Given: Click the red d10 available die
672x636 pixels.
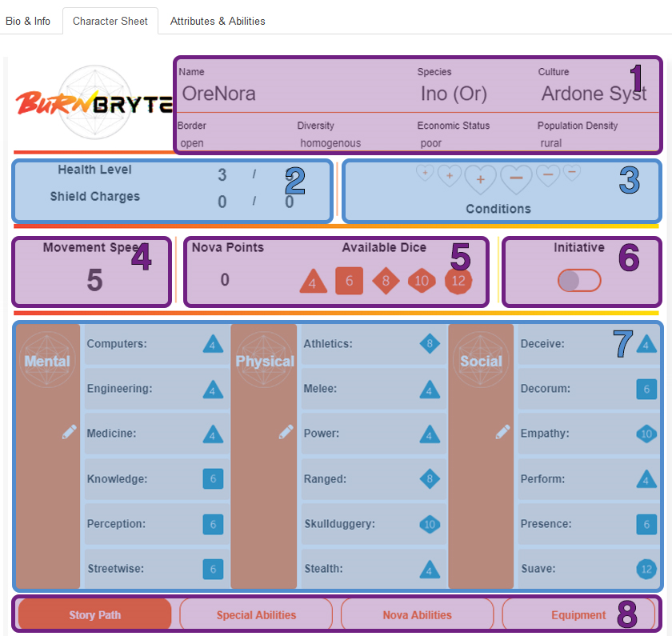Looking at the screenshot, I should [x=422, y=282].
